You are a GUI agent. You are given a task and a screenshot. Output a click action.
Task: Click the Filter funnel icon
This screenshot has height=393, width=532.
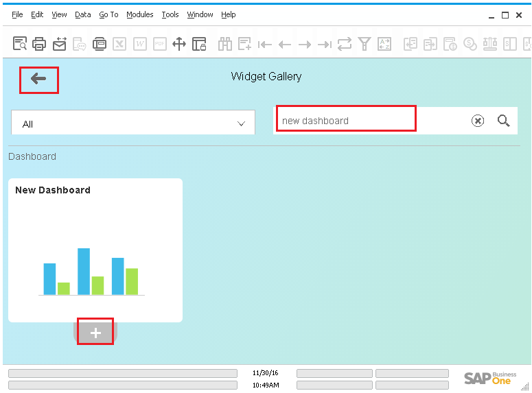[x=365, y=44]
